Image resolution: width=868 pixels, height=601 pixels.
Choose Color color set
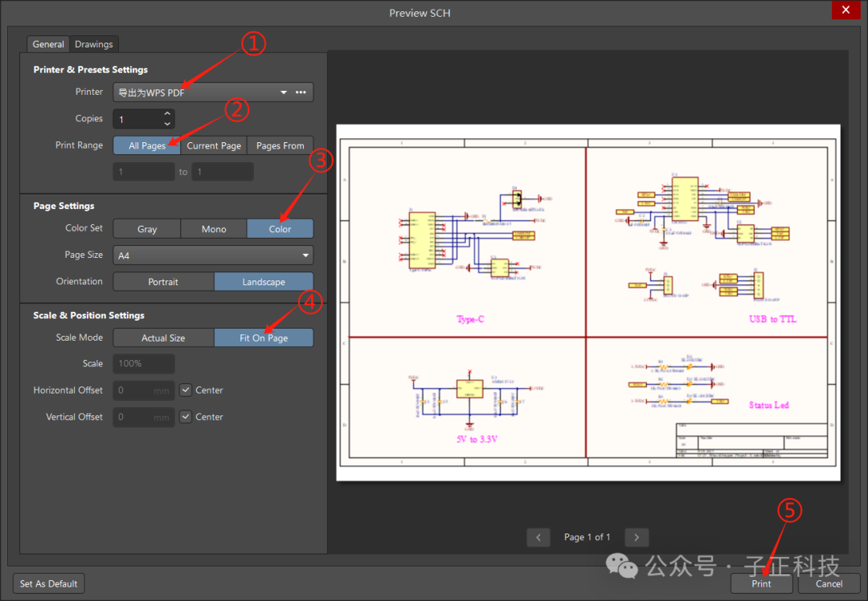pyautogui.click(x=280, y=228)
